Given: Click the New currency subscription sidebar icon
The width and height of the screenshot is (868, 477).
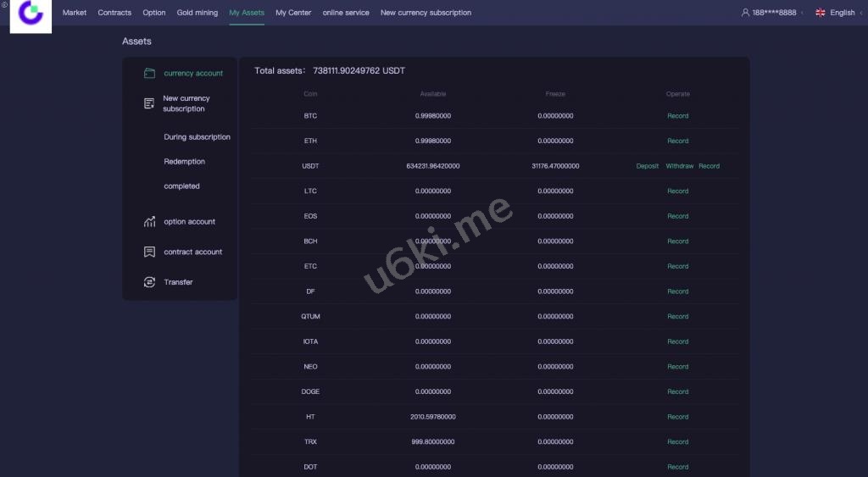Looking at the screenshot, I should pos(149,103).
